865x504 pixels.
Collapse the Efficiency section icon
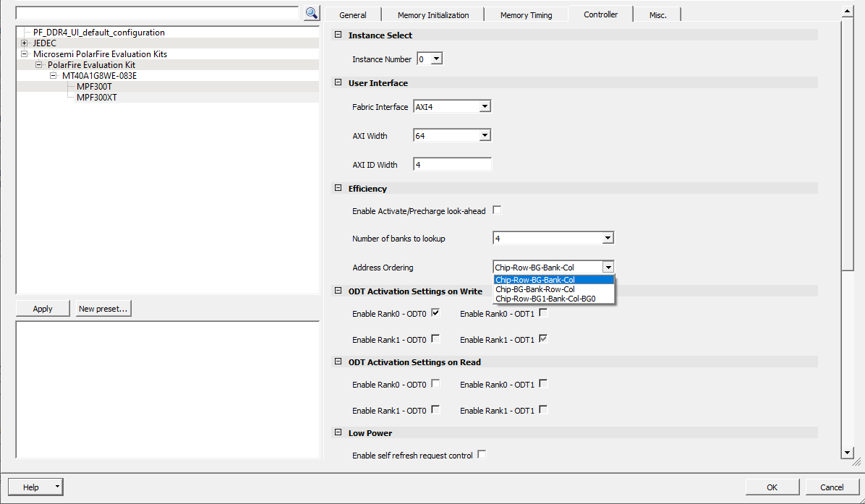click(338, 189)
